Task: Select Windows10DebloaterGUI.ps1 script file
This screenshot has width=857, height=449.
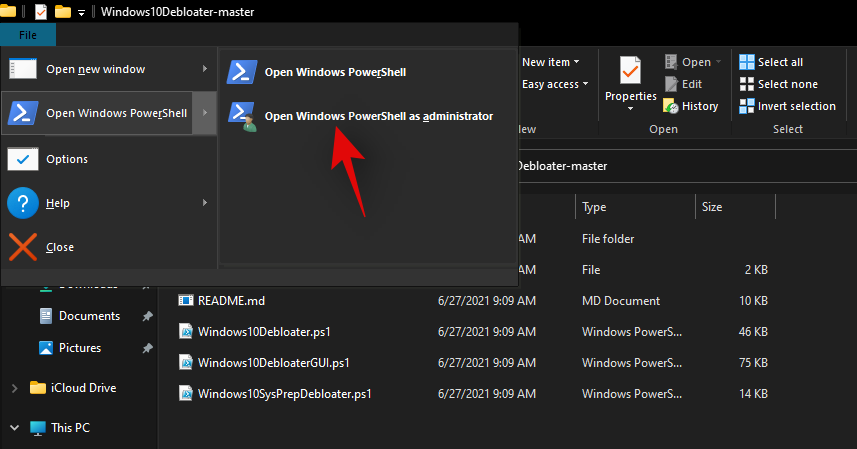Action: pyautogui.click(x=273, y=362)
